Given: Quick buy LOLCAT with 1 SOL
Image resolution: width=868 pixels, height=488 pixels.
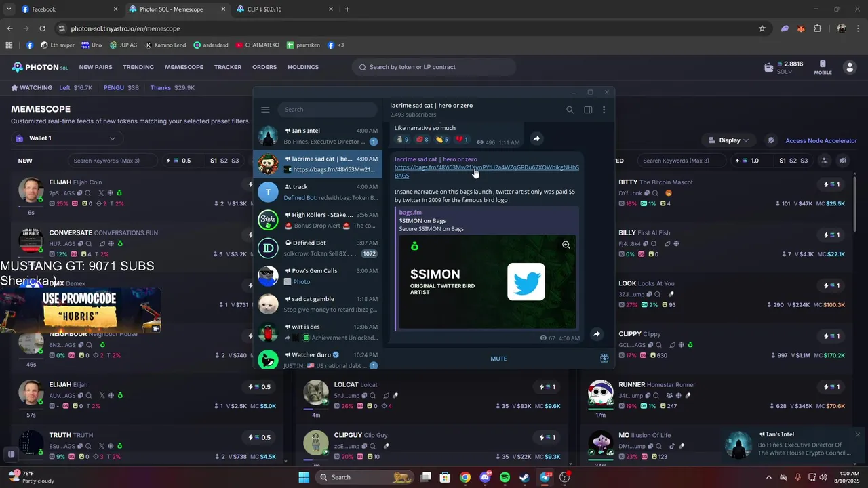Looking at the screenshot, I should point(547,387).
